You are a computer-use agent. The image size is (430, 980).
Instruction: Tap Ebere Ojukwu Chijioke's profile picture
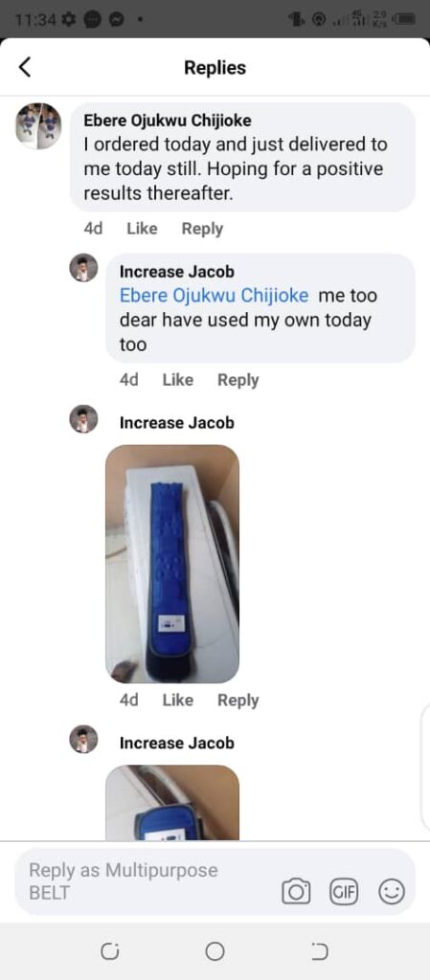click(x=38, y=125)
